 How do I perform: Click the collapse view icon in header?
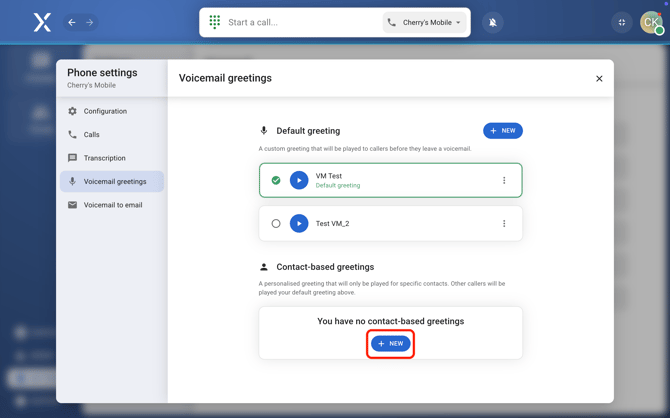click(x=622, y=22)
